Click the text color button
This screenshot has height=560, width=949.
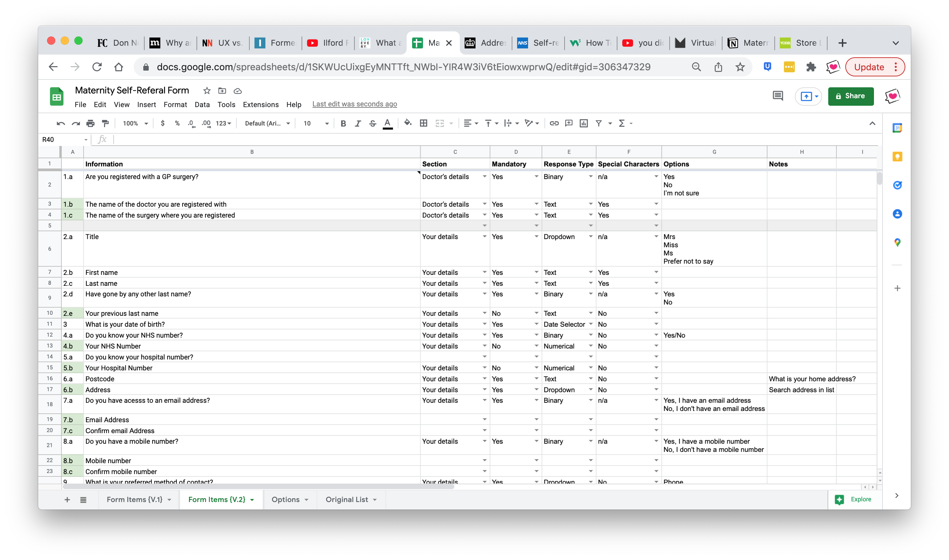(x=388, y=123)
